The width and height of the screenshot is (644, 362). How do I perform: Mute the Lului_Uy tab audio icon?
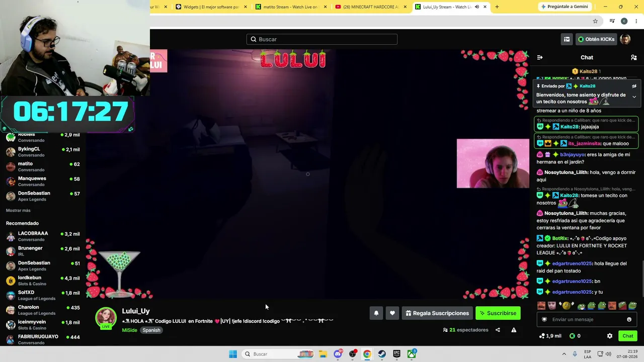pyautogui.click(x=477, y=7)
